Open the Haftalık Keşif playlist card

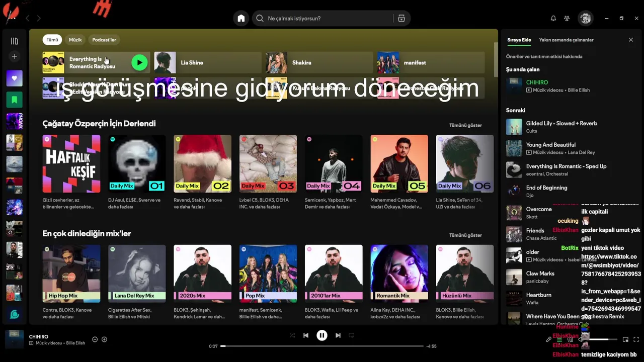[x=71, y=172]
